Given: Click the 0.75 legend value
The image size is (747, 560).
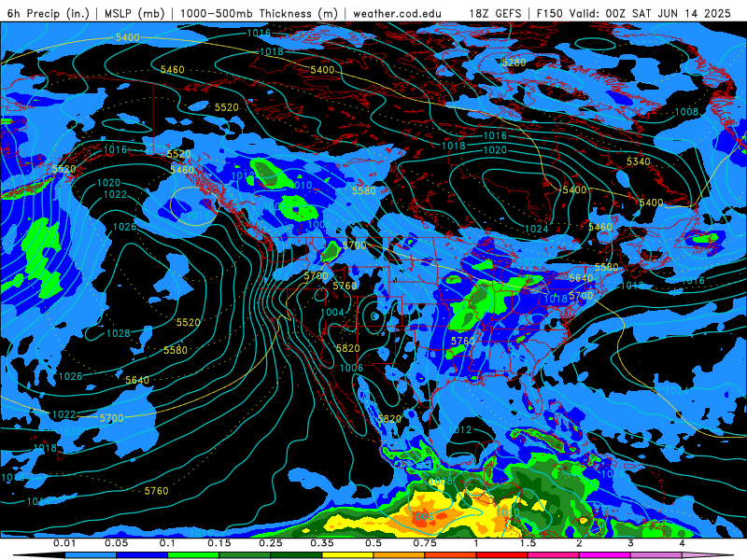Looking at the screenshot, I should pos(425,543).
